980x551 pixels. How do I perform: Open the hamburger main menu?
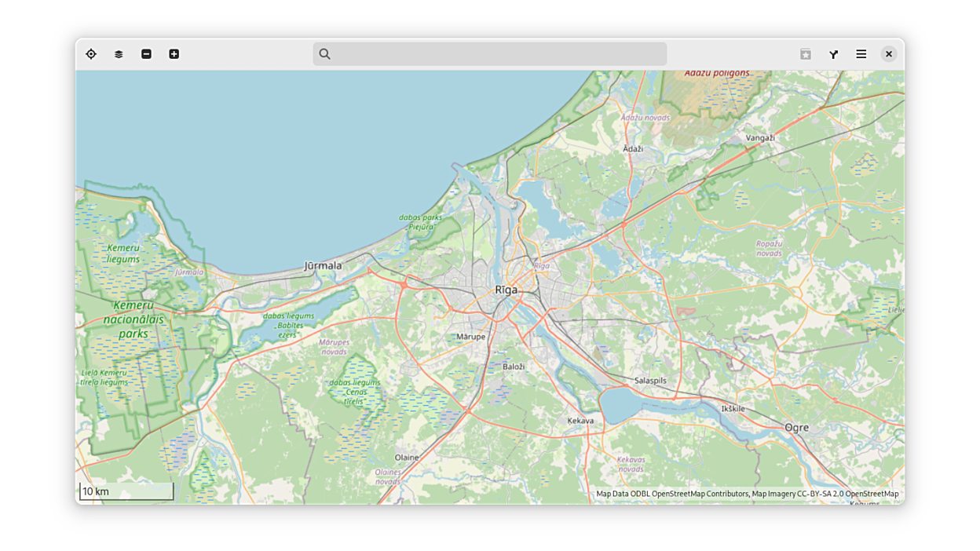[x=861, y=54]
